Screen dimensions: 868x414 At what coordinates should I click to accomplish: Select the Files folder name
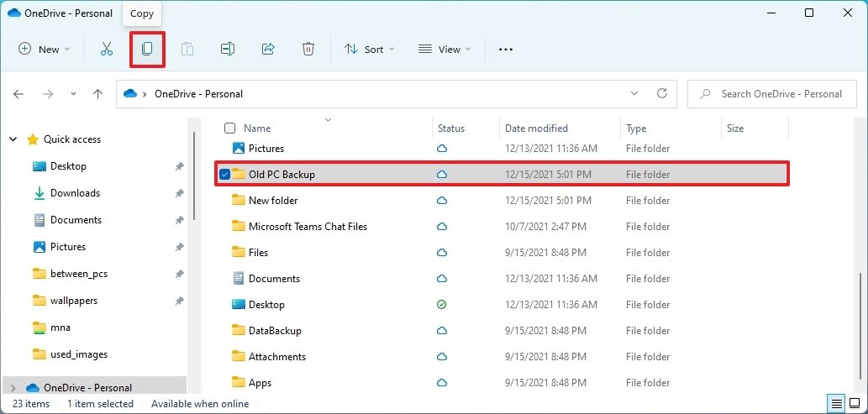tap(259, 253)
